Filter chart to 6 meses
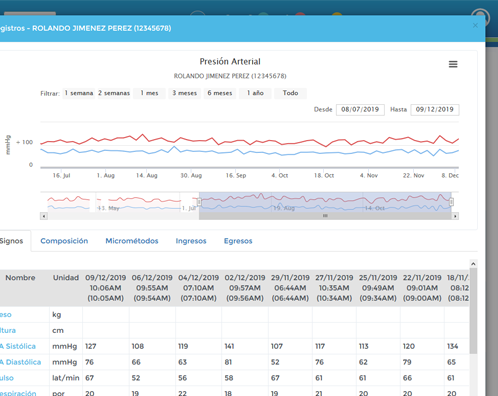Screen dimensions: 498x396 point(220,93)
